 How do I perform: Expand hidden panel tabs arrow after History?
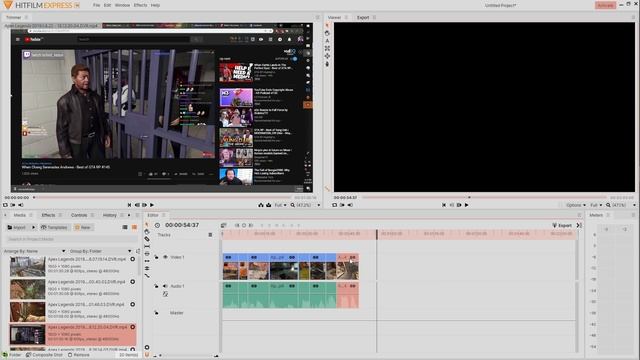click(x=129, y=215)
